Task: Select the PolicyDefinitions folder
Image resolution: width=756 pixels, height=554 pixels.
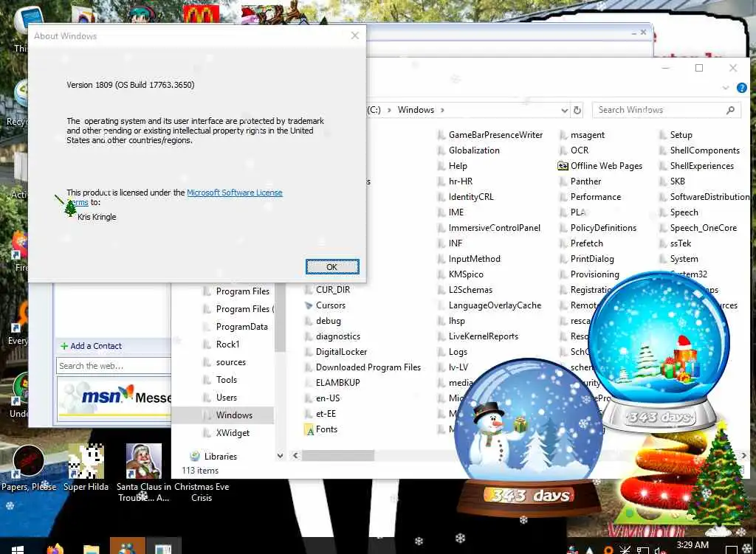Action: (x=598, y=227)
